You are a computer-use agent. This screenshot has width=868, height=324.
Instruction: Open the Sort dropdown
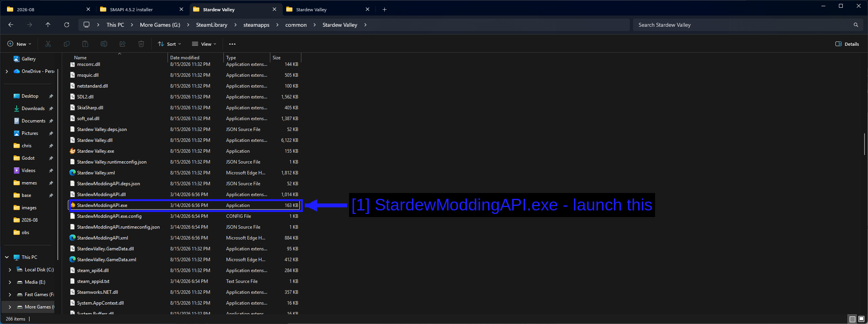(169, 44)
